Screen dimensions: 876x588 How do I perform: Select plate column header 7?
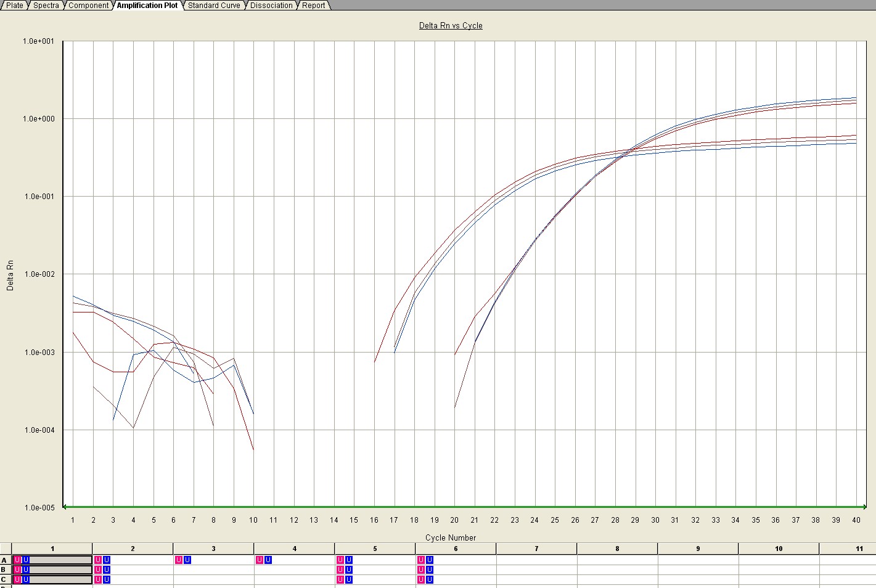[x=536, y=549]
